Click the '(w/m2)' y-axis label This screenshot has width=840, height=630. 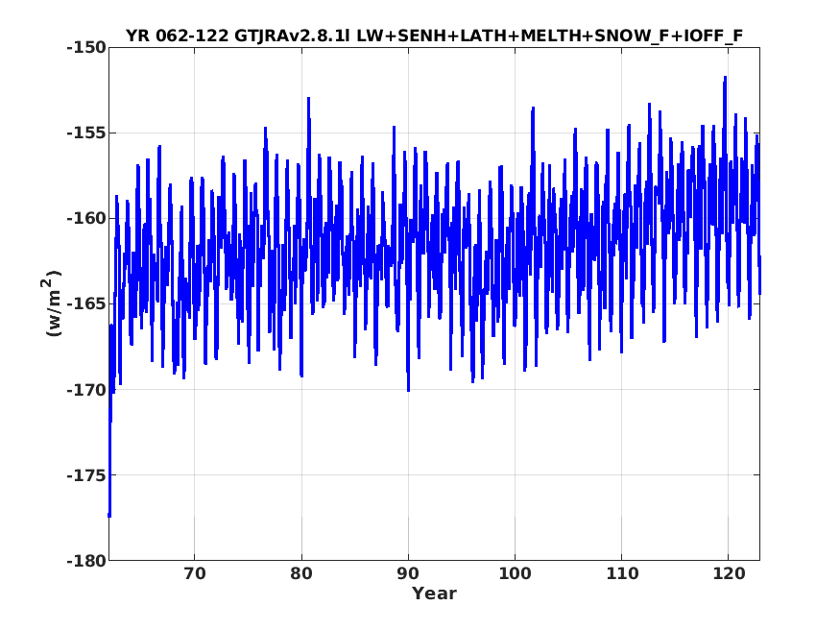52,303
